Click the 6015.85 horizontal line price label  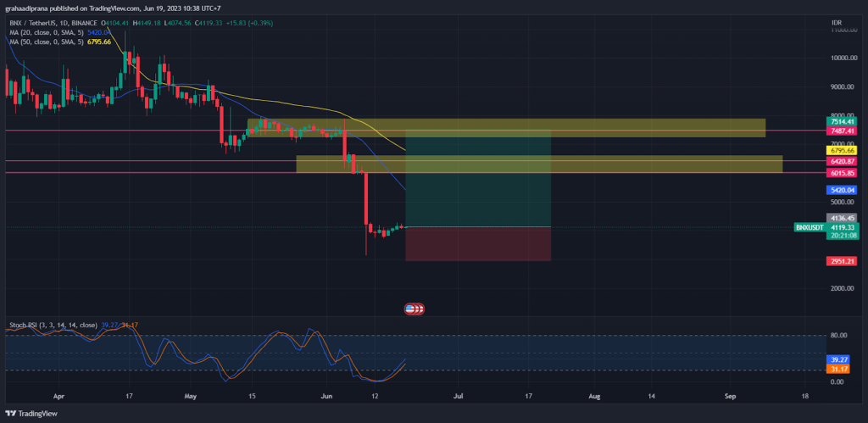pyautogui.click(x=842, y=173)
